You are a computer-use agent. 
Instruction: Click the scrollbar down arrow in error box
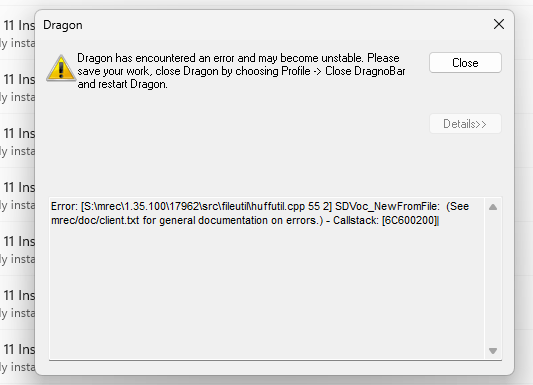493,350
